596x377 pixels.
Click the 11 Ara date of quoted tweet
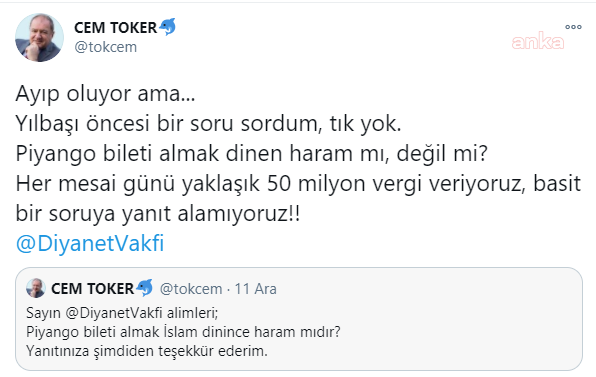pos(255,289)
